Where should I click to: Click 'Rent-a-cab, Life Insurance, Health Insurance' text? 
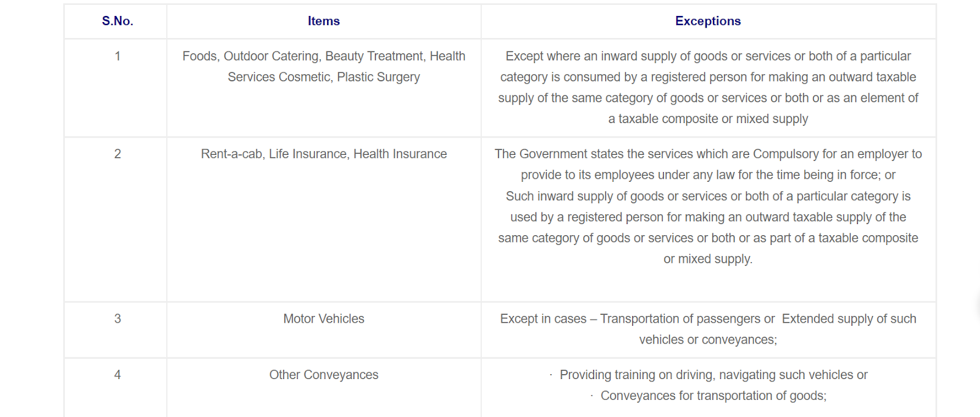pos(323,154)
